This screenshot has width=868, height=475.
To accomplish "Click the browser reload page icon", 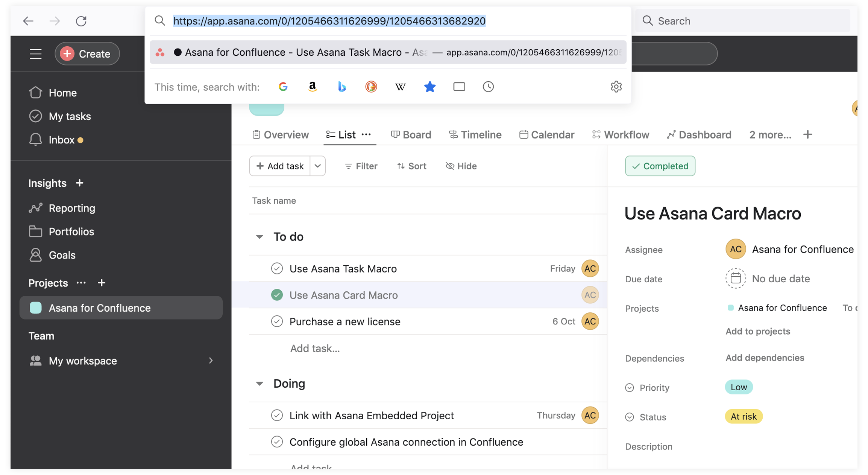I will pos(81,21).
